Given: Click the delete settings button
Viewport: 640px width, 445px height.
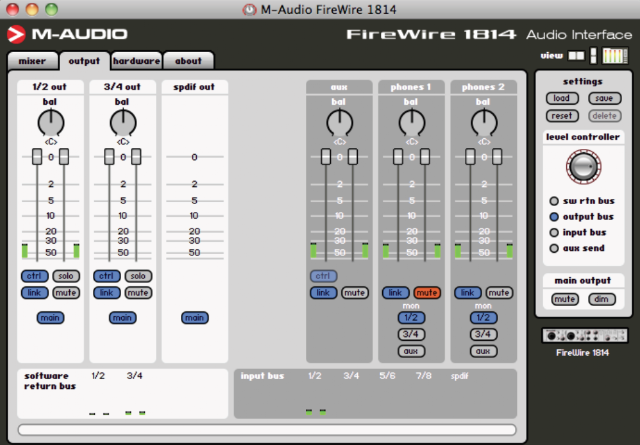Looking at the screenshot, I should 604,116.
